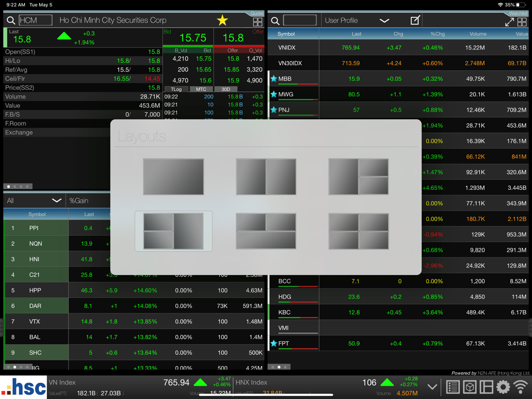
Task: Select the KBC row in the watchlist
Action: [x=398, y=312]
